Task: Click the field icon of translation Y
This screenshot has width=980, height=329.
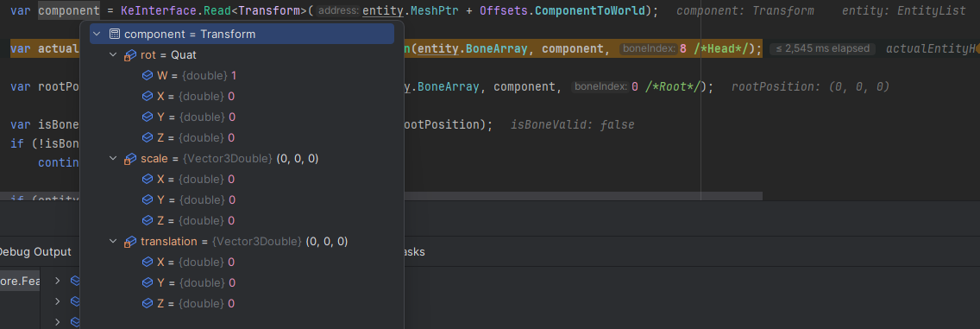Action: click(148, 283)
